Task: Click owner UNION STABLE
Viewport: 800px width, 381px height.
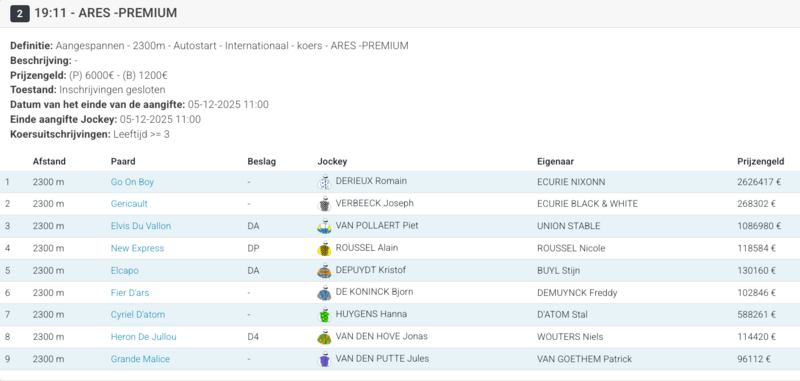Action: click(568, 226)
